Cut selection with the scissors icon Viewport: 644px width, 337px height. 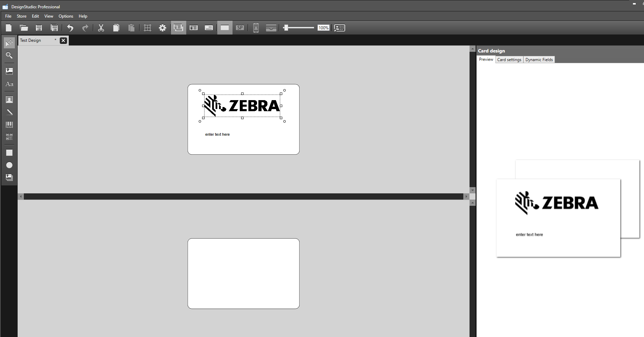click(101, 28)
